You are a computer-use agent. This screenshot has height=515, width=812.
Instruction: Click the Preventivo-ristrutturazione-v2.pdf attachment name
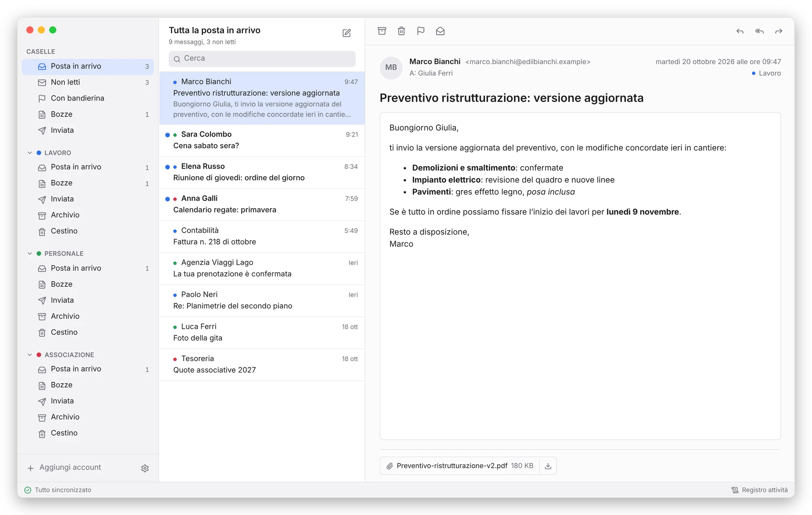[x=452, y=466]
